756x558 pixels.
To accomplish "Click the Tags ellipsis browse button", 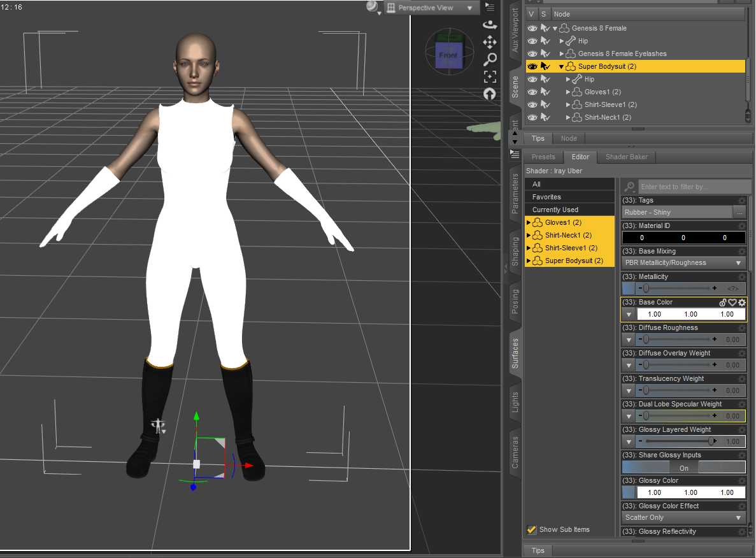I will pyautogui.click(x=739, y=212).
